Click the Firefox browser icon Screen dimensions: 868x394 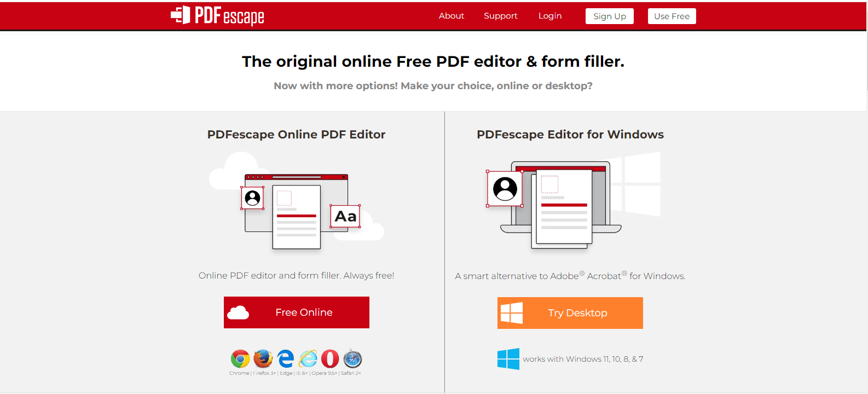tap(263, 359)
